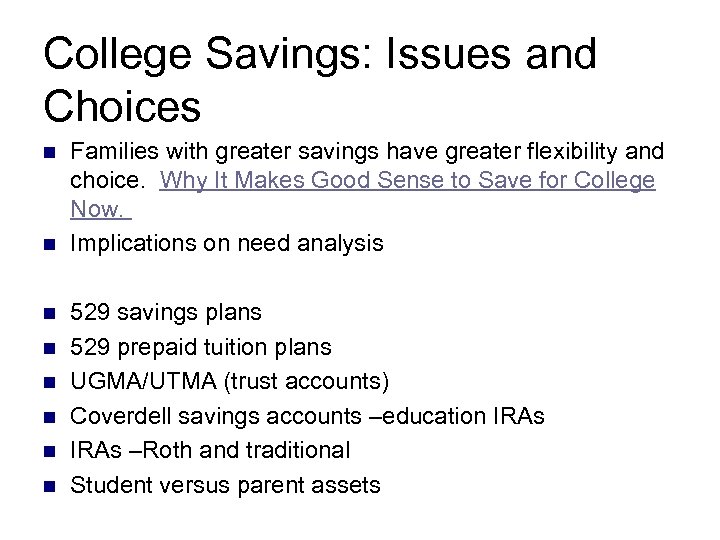This screenshot has width=720, height=540.
Task: Click the bullet beside '529 prepaid tuition plans'
Action: (x=47, y=348)
